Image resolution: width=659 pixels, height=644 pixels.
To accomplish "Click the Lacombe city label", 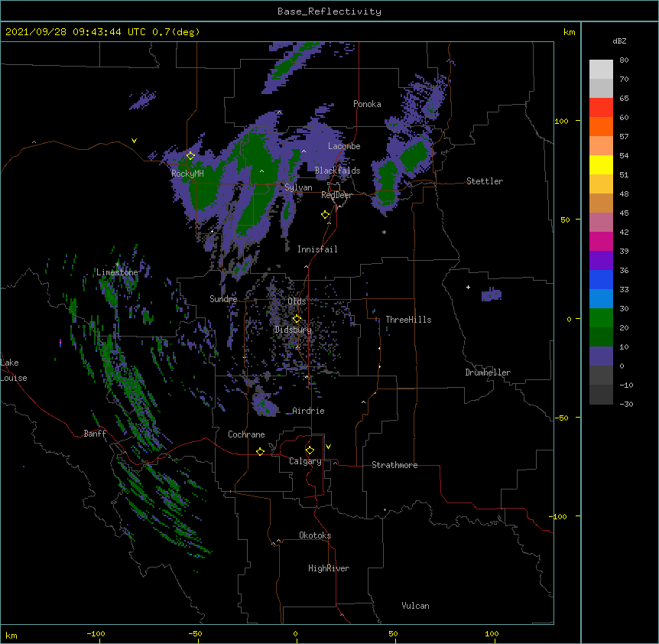I will click(x=344, y=146).
